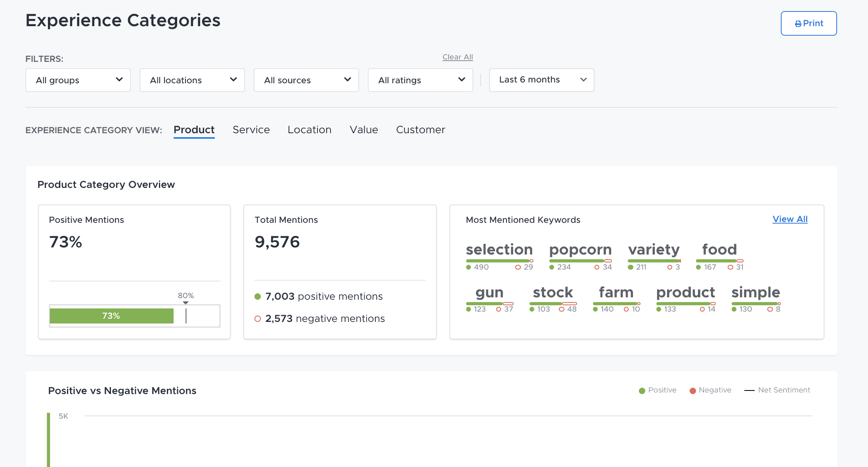Open the All sources dropdown
Image resolution: width=868 pixels, height=467 pixels.
306,80
